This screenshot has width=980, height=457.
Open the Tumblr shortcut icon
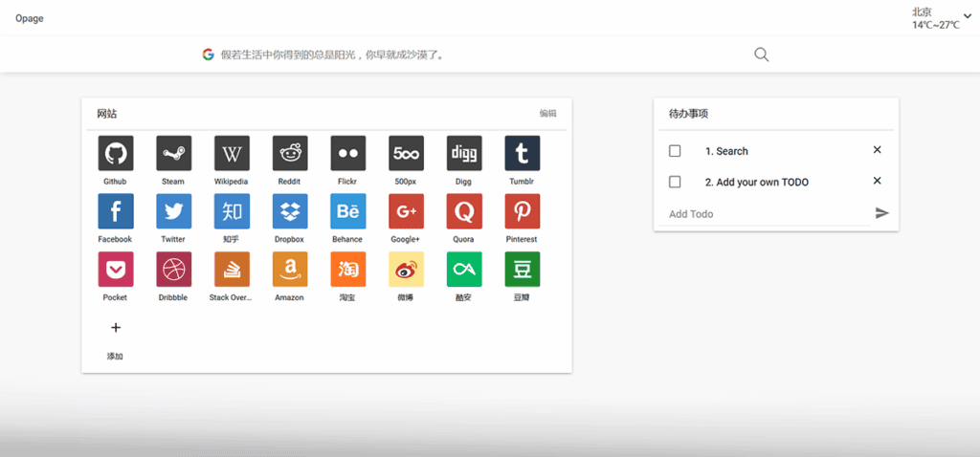[523, 153]
